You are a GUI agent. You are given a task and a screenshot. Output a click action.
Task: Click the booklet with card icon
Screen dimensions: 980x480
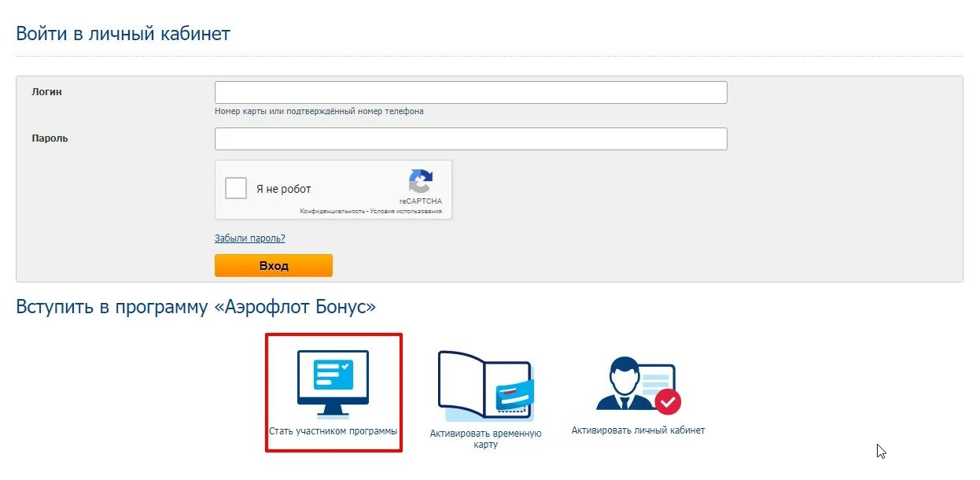tap(486, 386)
